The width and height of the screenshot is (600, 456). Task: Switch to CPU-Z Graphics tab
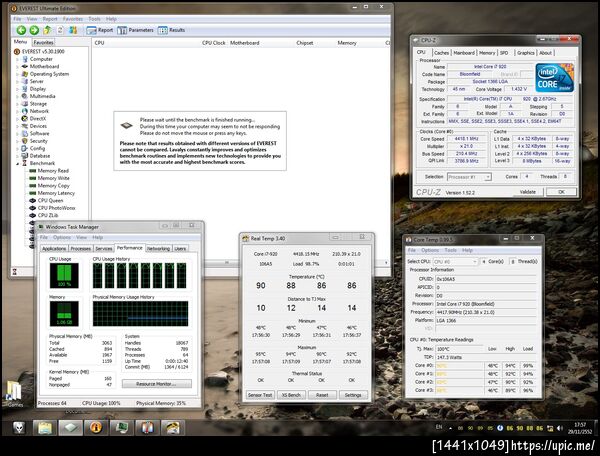525,53
